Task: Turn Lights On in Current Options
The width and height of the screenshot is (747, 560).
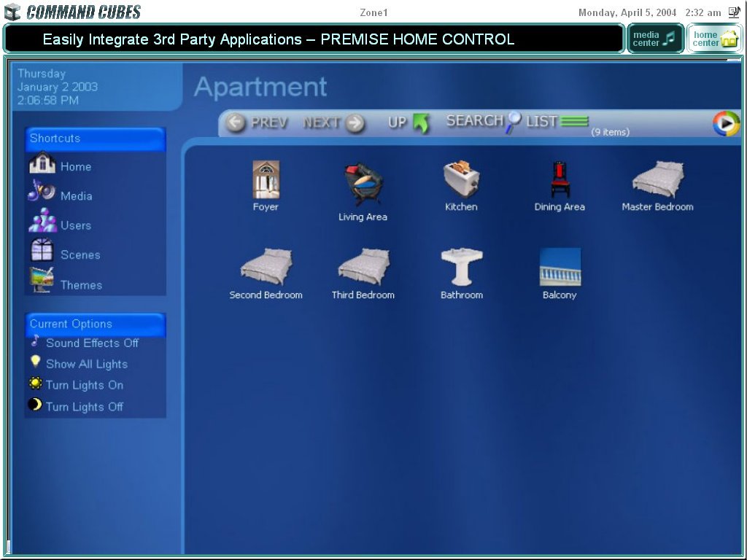Action: point(84,385)
